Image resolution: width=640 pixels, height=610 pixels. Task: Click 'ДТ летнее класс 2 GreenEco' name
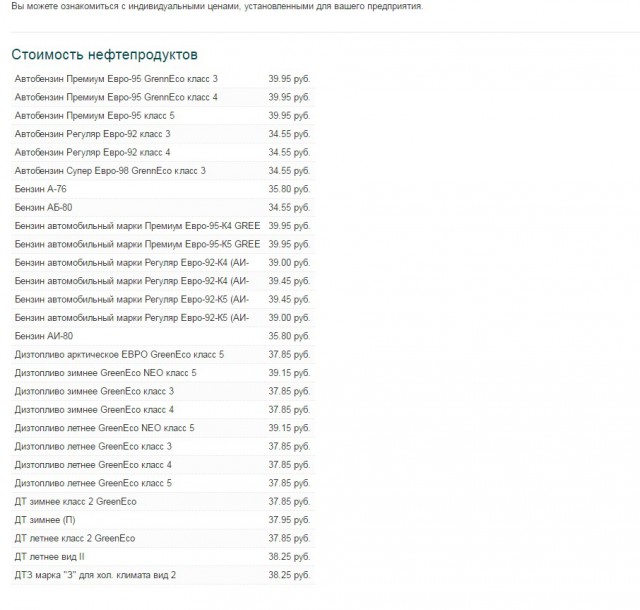click(75, 538)
